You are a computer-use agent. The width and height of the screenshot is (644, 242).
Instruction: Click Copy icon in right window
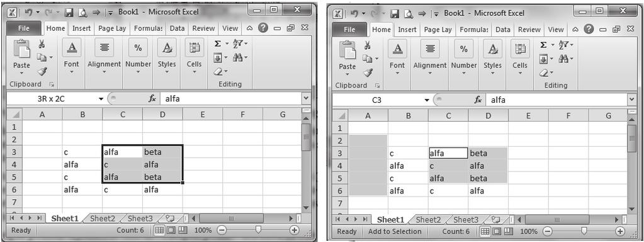pos(368,59)
